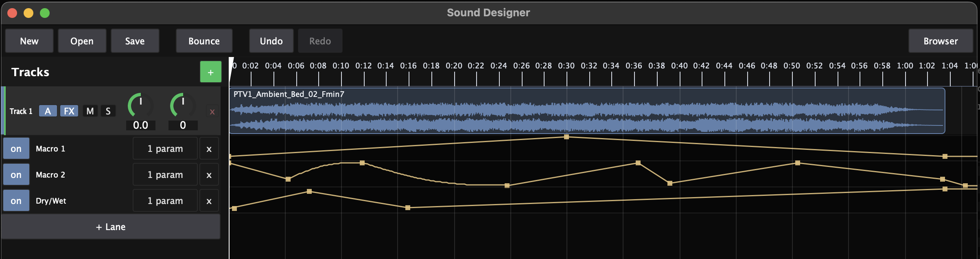
Task: Toggle the A button on Track 1
Action: pyautogui.click(x=48, y=111)
